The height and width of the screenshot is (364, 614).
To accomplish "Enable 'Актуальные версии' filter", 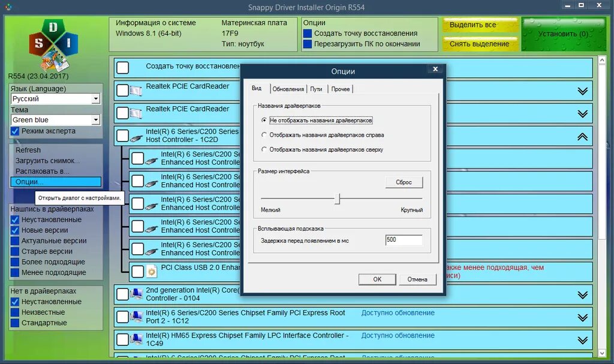I will 15,241.
